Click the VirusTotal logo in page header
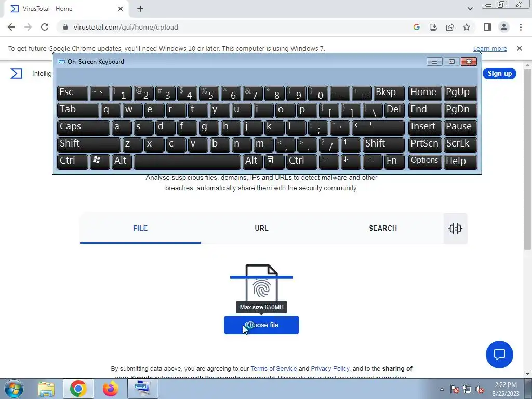Viewport: 532px width, 399px height. tap(16, 73)
